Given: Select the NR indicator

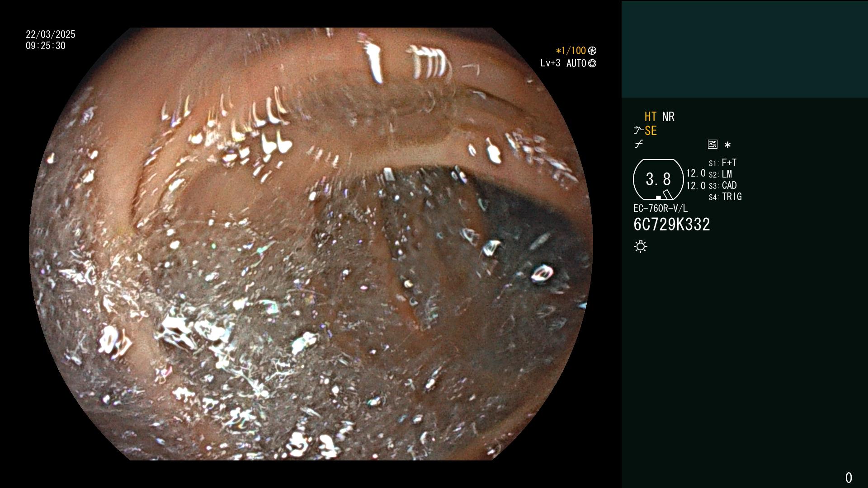Looking at the screenshot, I should (668, 117).
